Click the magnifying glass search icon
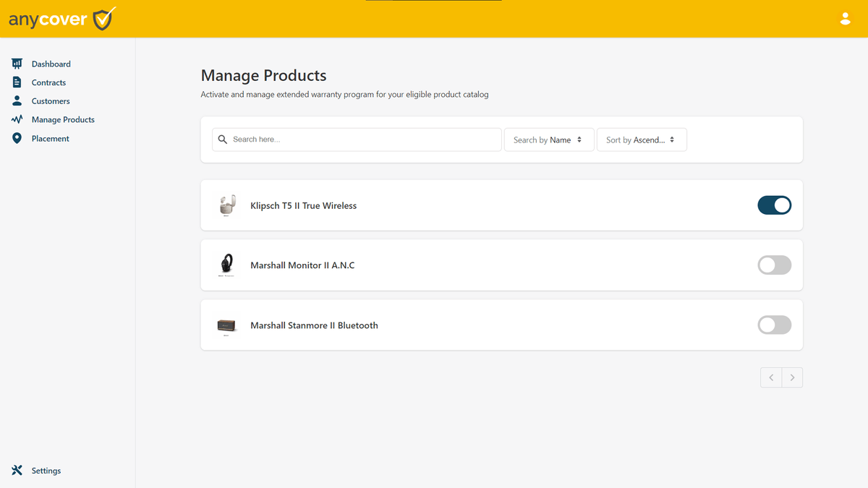Screen dimensions: 868x488 (x=223, y=140)
